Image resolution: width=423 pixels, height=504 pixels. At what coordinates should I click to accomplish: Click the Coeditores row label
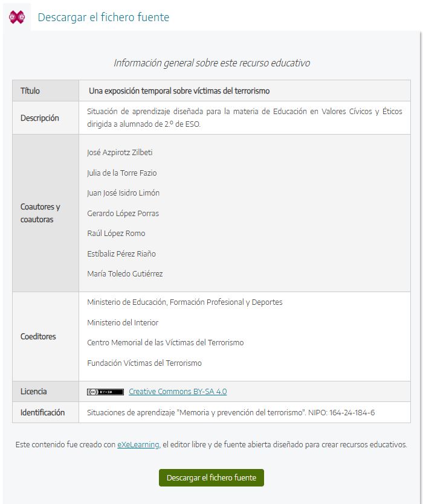click(x=38, y=336)
